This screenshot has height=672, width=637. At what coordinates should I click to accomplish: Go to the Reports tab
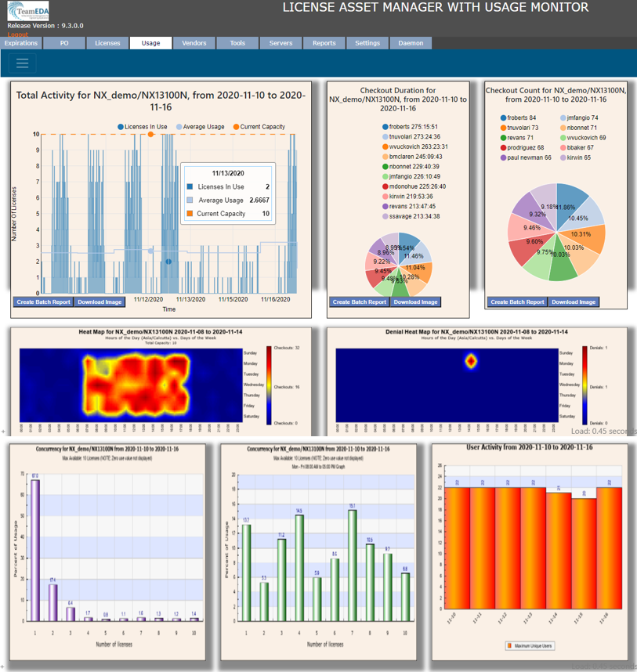(x=324, y=43)
